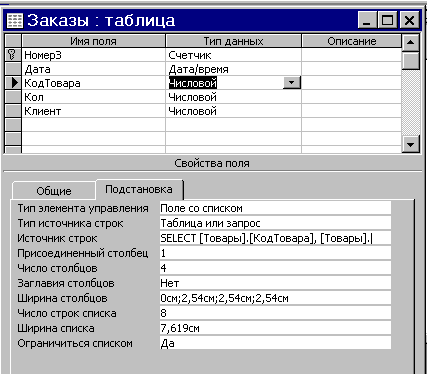This screenshot has width=427, height=374.
Task: Switch to the Общие tab
Action: tap(54, 191)
